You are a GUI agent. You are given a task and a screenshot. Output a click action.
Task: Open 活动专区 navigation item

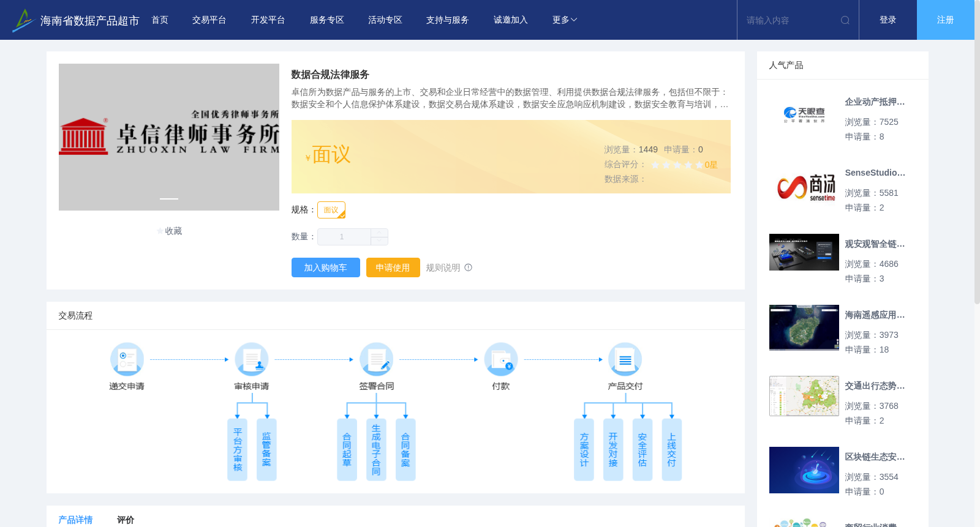pyautogui.click(x=385, y=20)
